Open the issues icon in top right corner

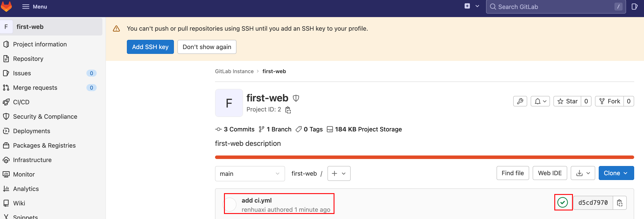tap(634, 7)
